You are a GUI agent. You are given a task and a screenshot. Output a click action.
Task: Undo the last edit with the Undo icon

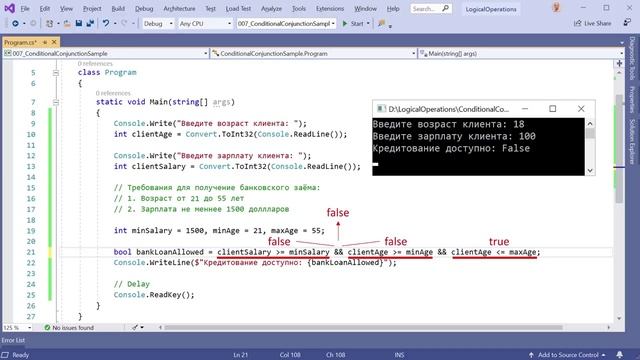pyautogui.click(x=106, y=24)
